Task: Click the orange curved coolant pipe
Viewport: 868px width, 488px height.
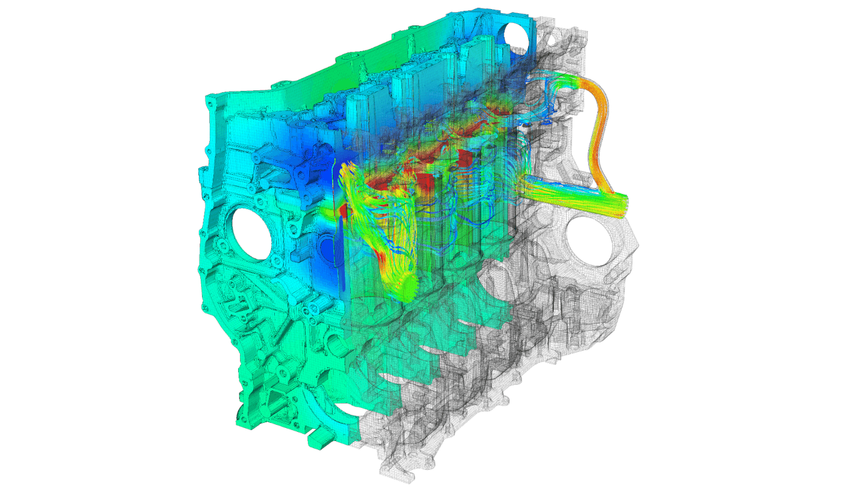Action: 598,133
